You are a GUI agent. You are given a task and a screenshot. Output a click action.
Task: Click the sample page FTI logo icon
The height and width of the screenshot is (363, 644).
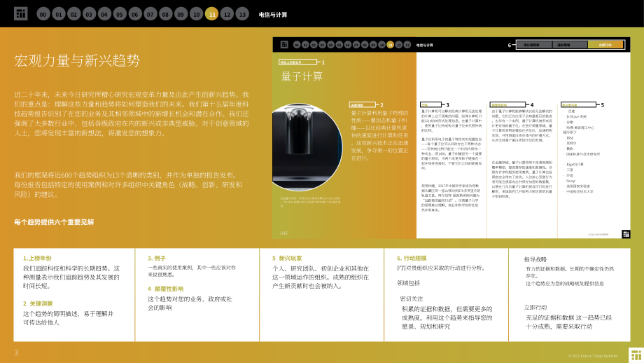pos(284,44)
